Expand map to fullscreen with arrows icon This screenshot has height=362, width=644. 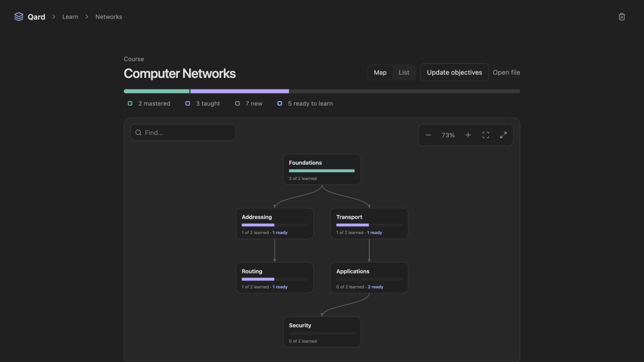pyautogui.click(x=503, y=135)
